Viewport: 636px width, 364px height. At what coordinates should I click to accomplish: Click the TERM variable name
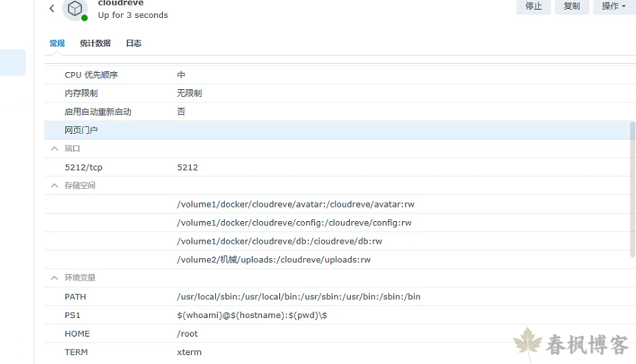[76, 352]
